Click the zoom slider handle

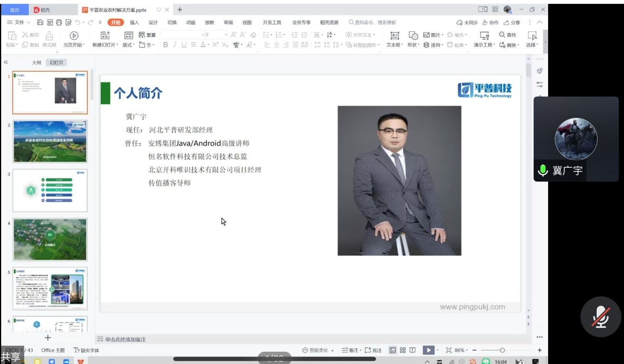[502, 350]
